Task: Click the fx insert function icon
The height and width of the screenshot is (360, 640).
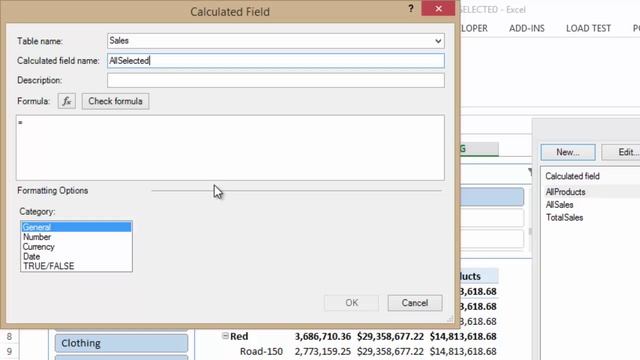Action: coord(67,101)
